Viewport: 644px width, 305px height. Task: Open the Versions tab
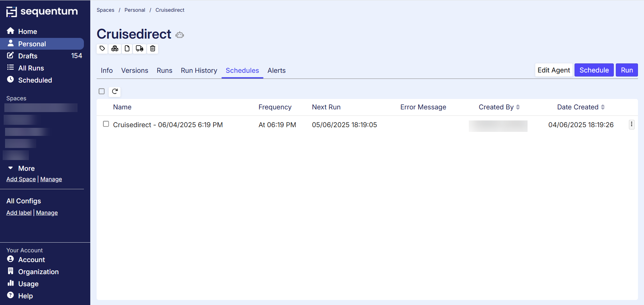coord(135,70)
